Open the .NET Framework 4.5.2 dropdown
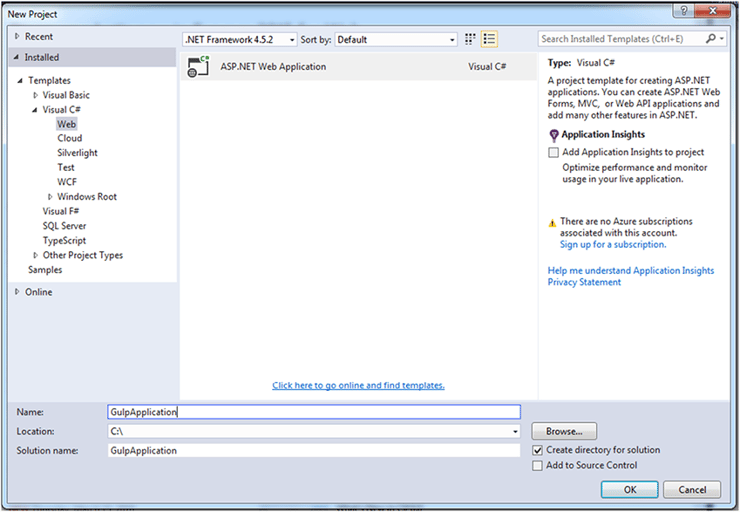This screenshot has width=740, height=512. (x=240, y=40)
